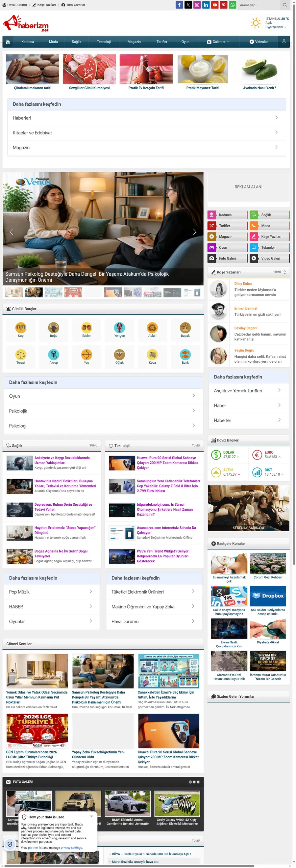Image resolution: width=296 pixels, height=868 pixels.
Task: Expand the Galeriler dropdown menu
Action: [218, 42]
